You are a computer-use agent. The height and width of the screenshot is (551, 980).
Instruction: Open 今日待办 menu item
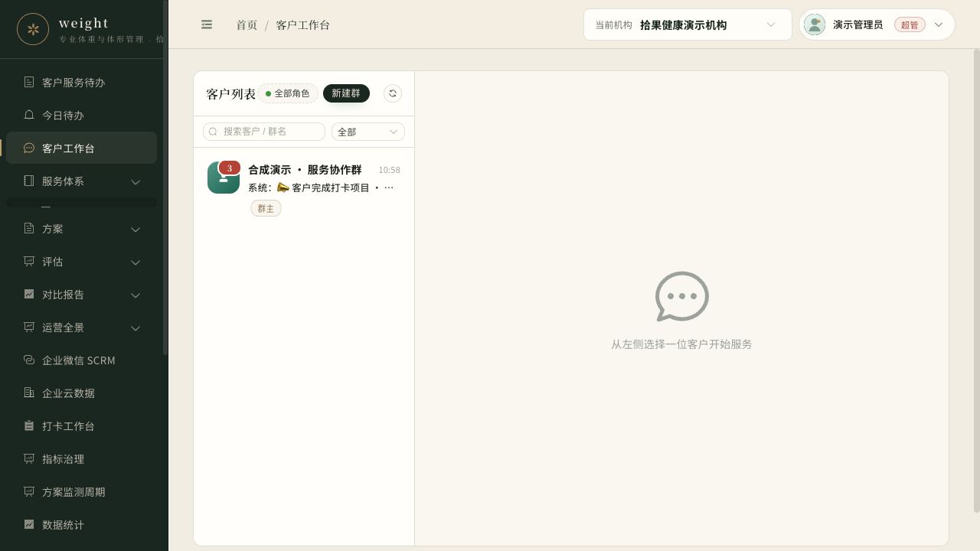coord(81,115)
